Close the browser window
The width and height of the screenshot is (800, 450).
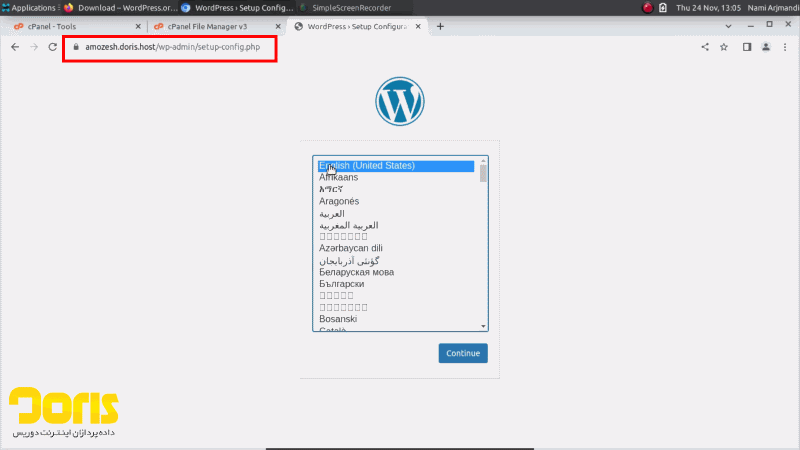point(788,24)
